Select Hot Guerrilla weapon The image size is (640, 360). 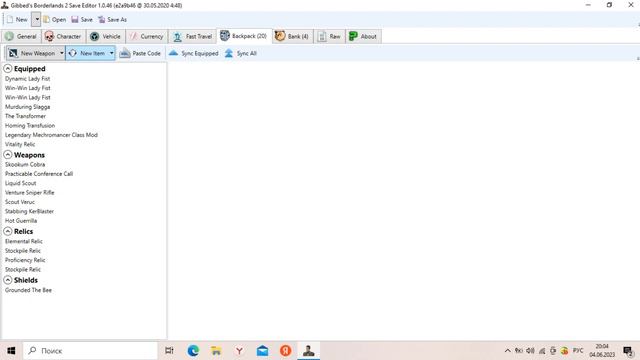coord(21,221)
